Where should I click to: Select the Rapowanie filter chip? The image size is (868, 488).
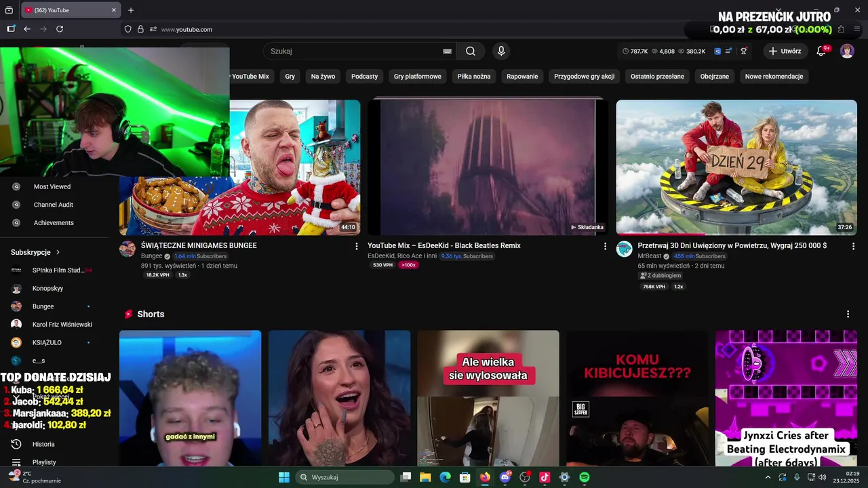522,77
